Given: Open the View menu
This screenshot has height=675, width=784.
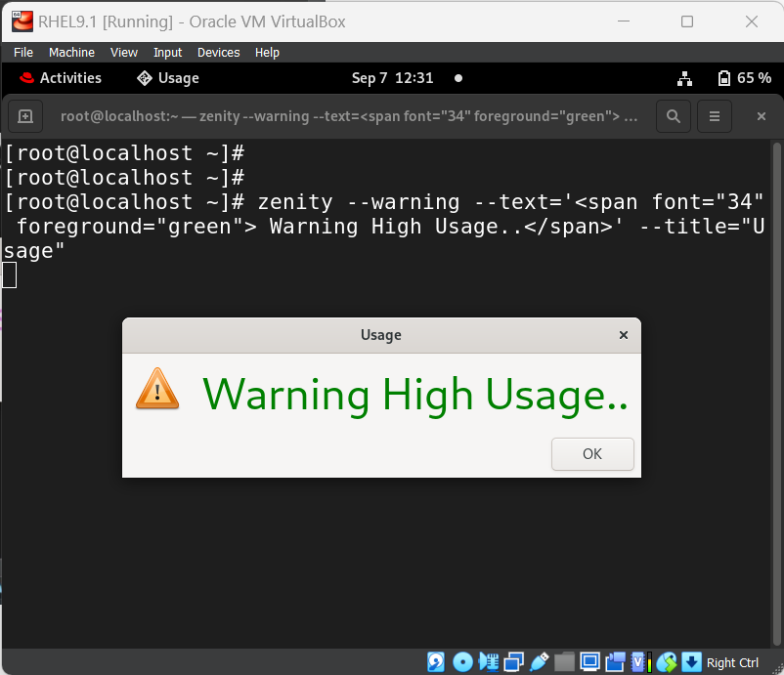Looking at the screenshot, I should (x=123, y=53).
